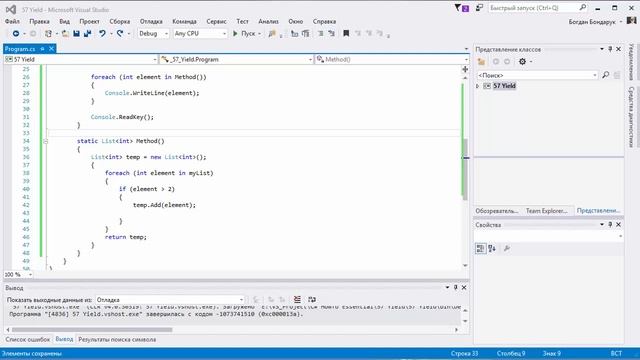The width and height of the screenshot is (640, 360).
Task: Open the Сборка menu
Action: (120, 21)
